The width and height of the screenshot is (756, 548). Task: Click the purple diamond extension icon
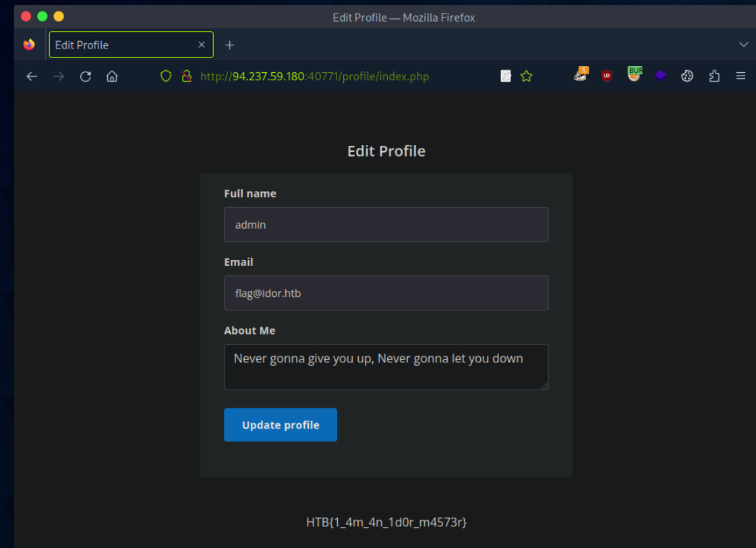660,76
